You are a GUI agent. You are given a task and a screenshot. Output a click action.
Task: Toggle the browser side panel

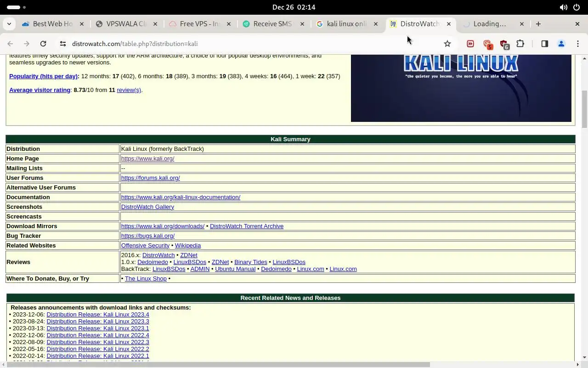tap(544, 44)
